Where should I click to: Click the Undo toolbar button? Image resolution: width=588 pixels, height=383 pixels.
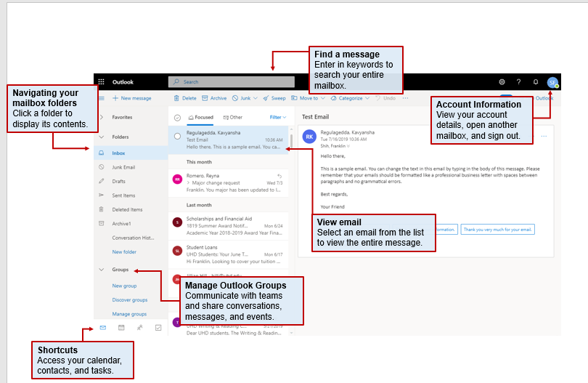pyautogui.click(x=385, y=98)
